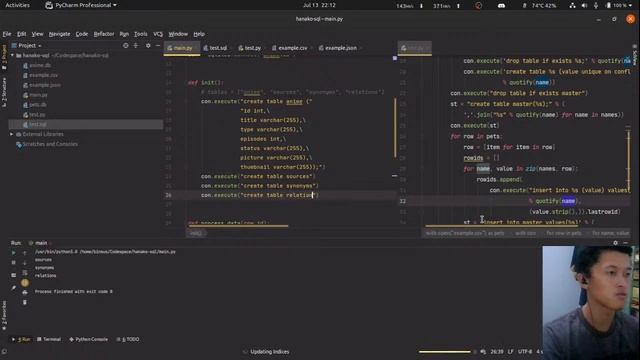Click the date and time in top bar
Image resolution: width=640 pixels, height=360 pixels.
point(319,5)
